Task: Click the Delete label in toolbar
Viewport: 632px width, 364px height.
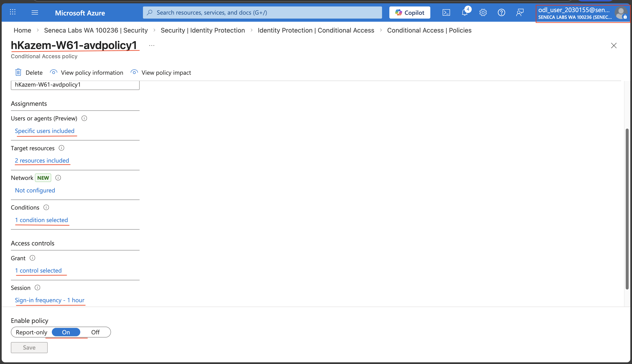Action: pos(34,72)
